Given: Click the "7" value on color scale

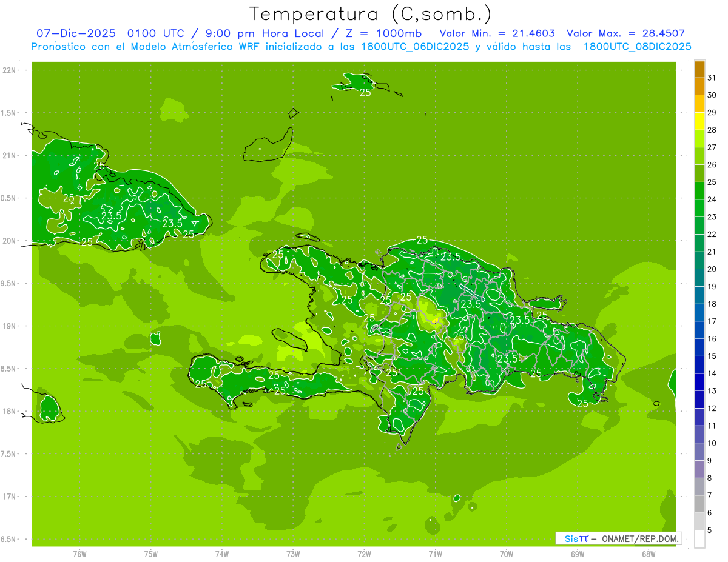Looking at the screenshot, I should tap(710, 495).
